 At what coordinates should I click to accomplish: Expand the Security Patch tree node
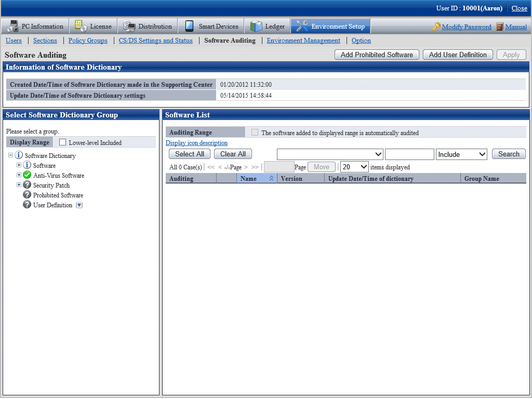(x=19, y=185)
